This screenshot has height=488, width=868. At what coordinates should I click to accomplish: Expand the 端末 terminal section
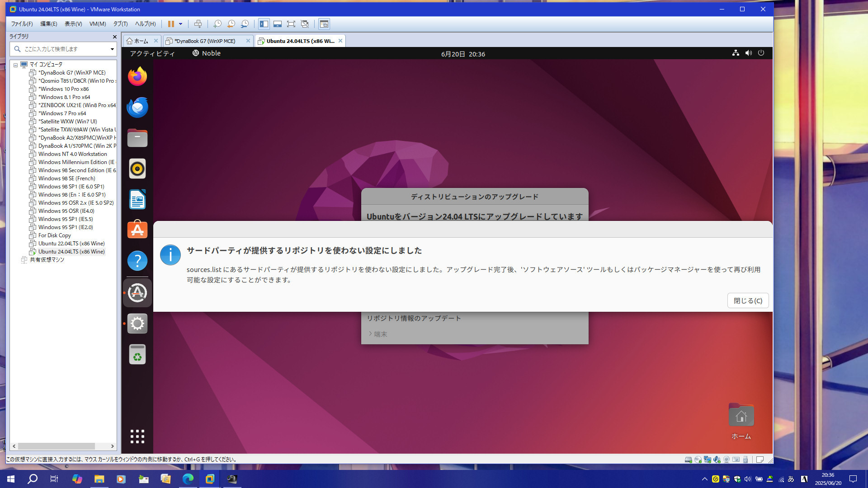(x=377, y=334)
